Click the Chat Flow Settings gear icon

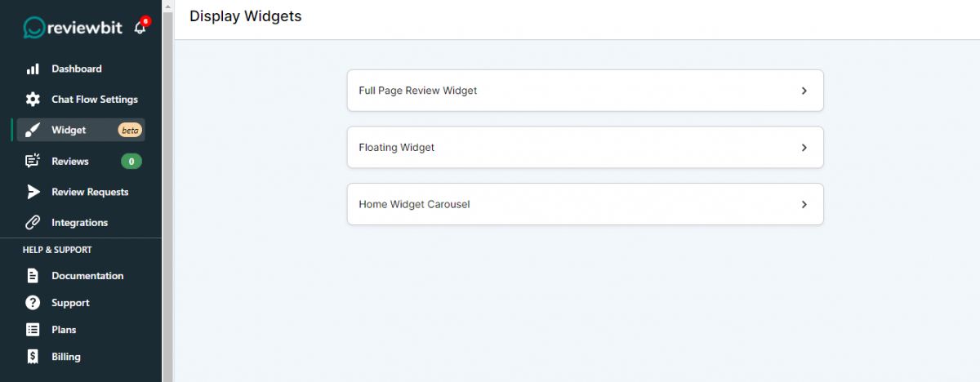coord(33,100)
